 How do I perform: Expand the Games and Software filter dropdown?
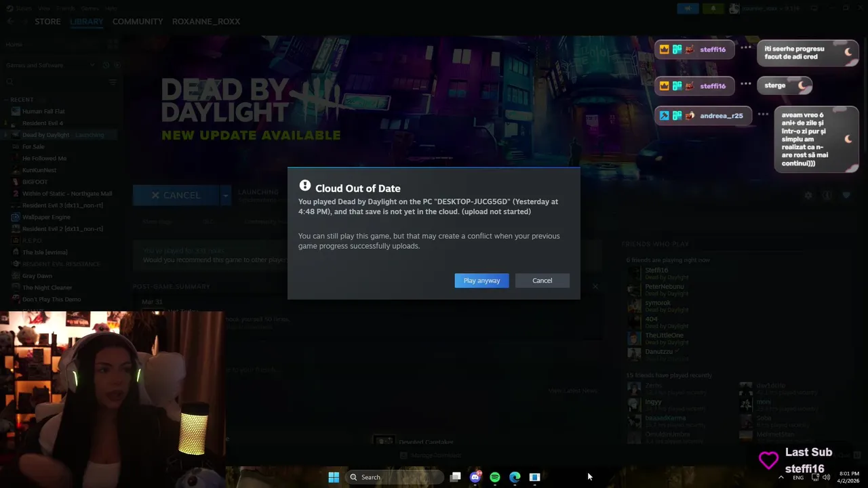point(92,65)
